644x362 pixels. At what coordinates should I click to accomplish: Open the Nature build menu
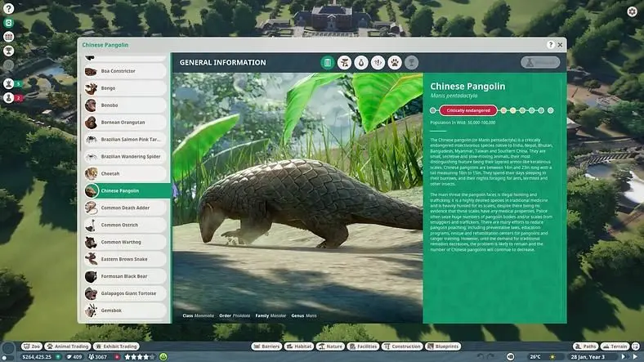tap(331, 346)
